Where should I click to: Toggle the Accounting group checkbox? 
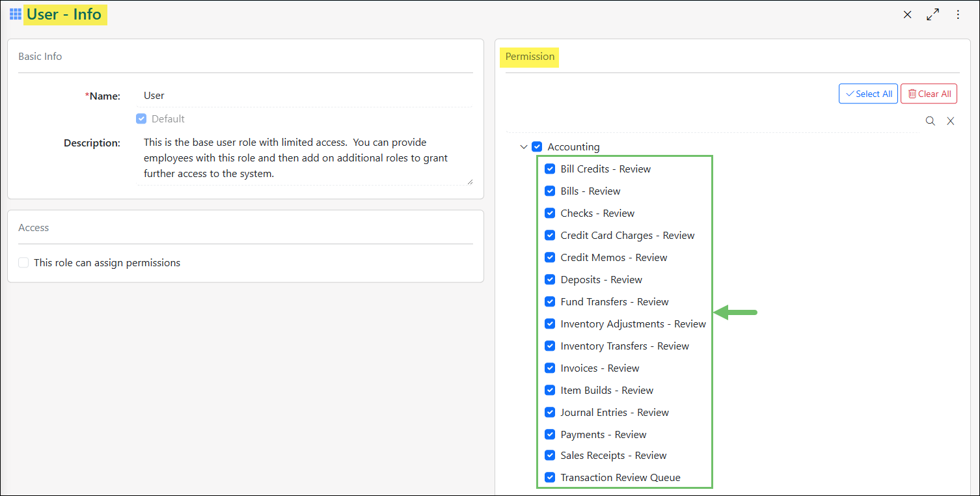tap(537, 147)
